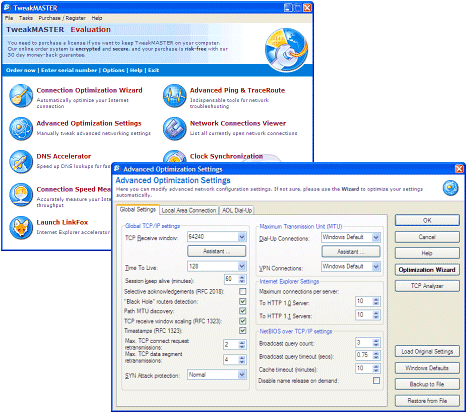Click Connection Speed Meter icon
Image resolution: width=467 pixels, height=416 pixels.
[21, 195]
